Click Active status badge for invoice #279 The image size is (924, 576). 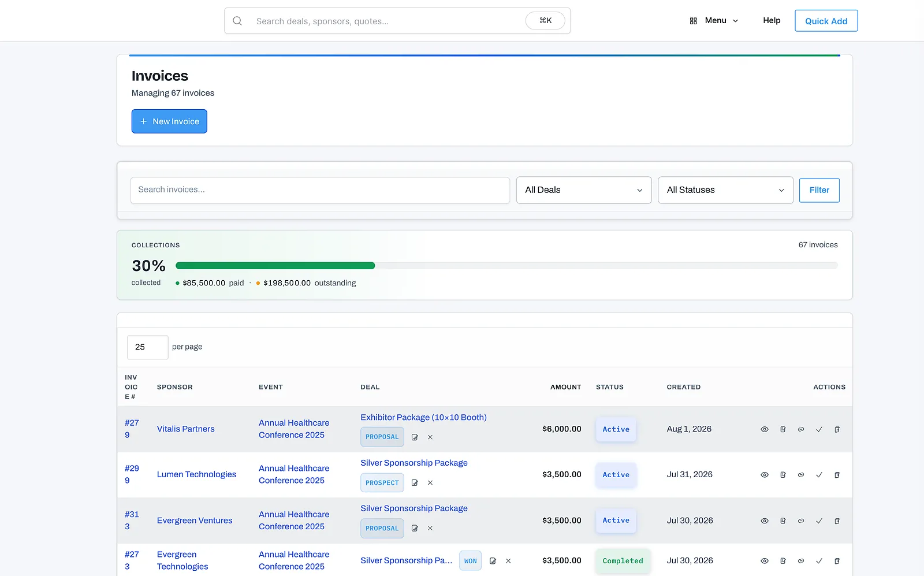point(616,429)
